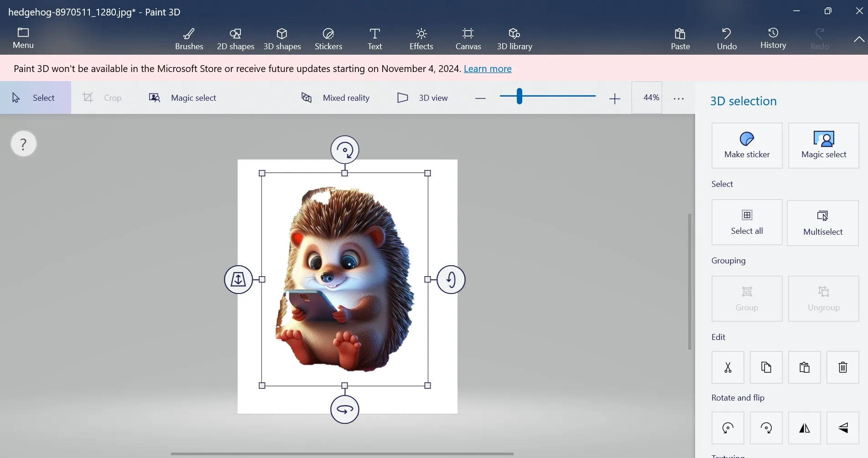Open the 3D library
The width and height of the screenshot is (868, 458).
[515, 39]
